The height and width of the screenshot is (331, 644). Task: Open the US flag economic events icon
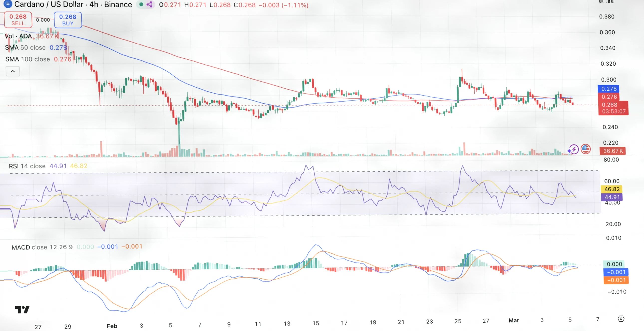[586, 149]
